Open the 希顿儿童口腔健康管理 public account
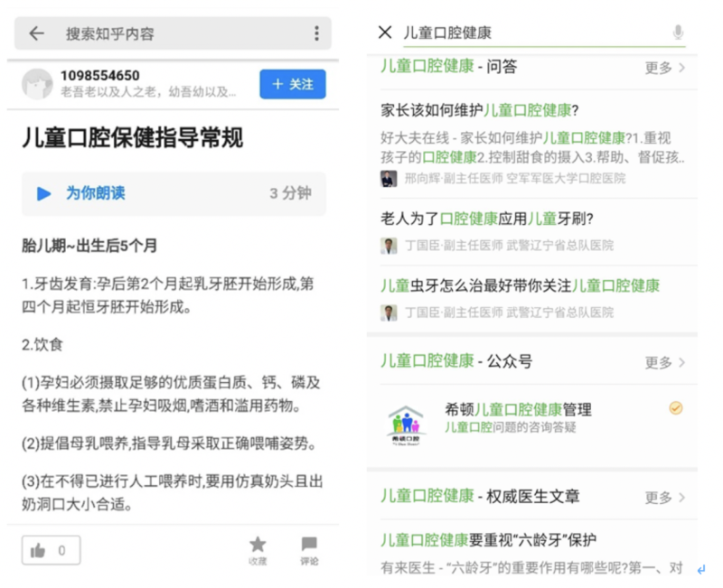This screenshot has width=723, height=588. pyautogui.click(x=532, y=425)
